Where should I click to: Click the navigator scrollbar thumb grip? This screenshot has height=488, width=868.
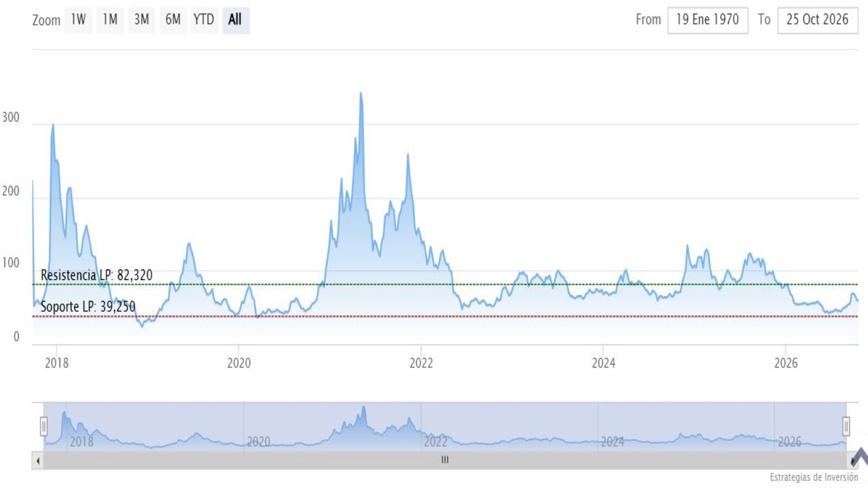(x=445, y=460)
